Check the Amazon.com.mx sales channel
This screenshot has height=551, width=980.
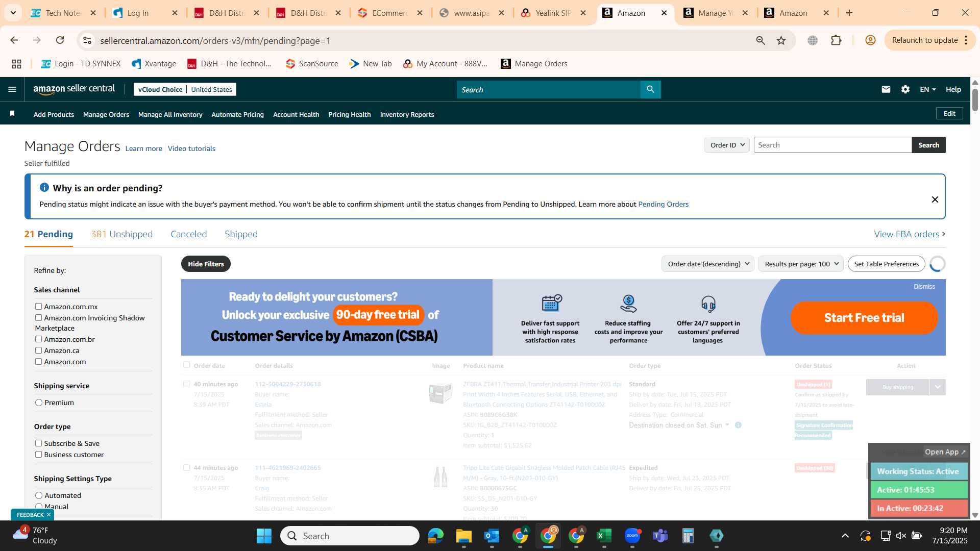(38, 306)
